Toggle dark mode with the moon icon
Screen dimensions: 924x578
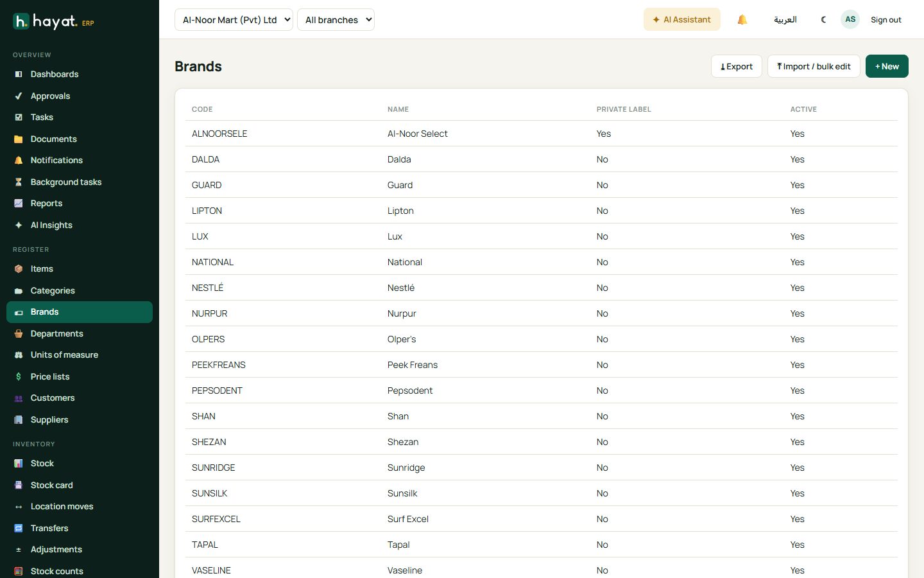[x=823, y=20]
